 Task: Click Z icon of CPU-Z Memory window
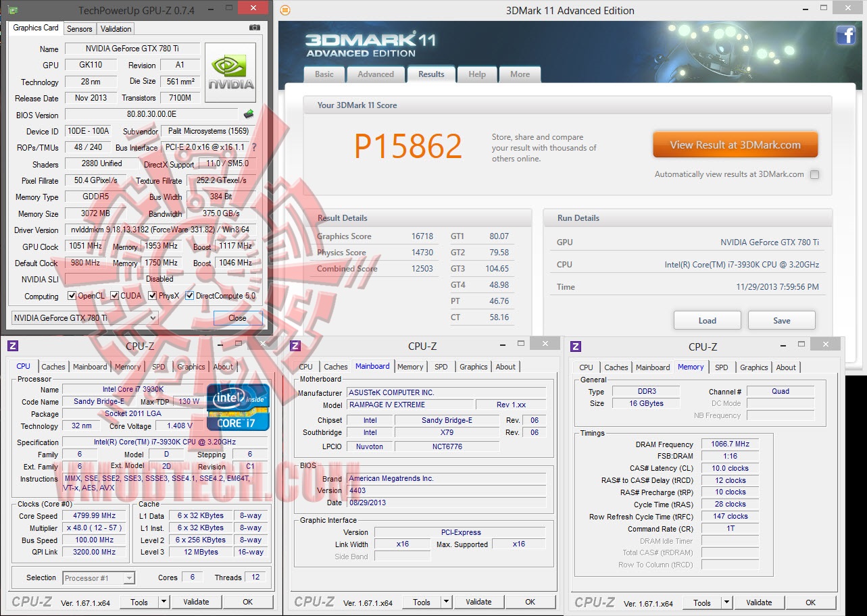coord(576,346)
